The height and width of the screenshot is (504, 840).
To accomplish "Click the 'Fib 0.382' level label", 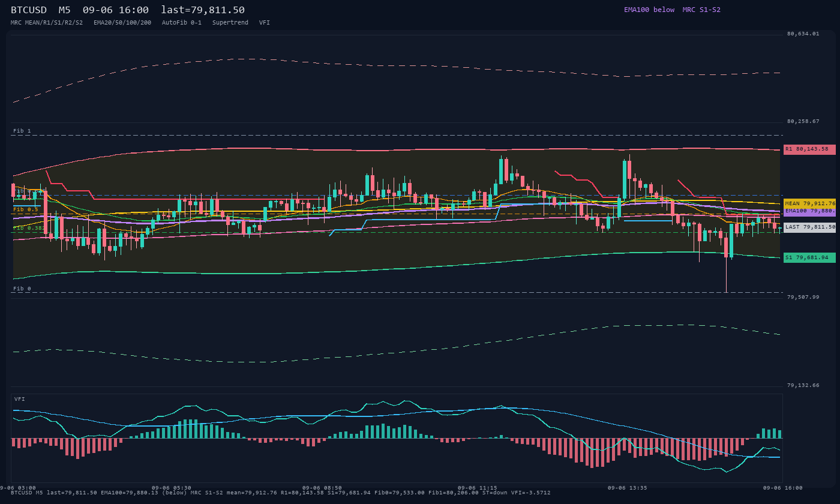I will tap(29, 228).
